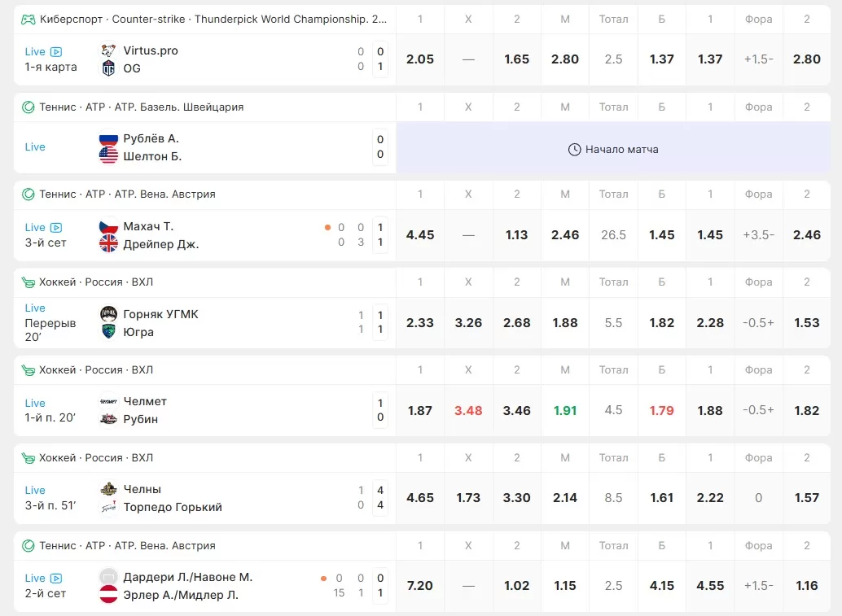This screenshot has height=616, width=842.
Task: Choose 1.13 odds for Дрейпер Дж. win
Action: pos(516,235)
